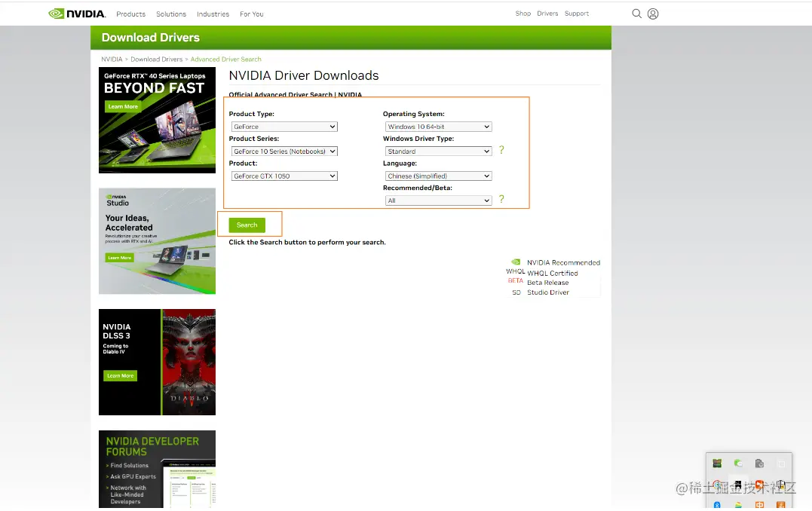
Task: Expand the Product dropdown showing GeForce GTX 1050
Action: (x=284, y=176)
